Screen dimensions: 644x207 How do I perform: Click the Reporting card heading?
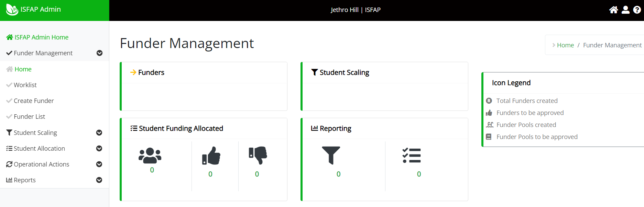pyautogui.click(x=336, y=128)
